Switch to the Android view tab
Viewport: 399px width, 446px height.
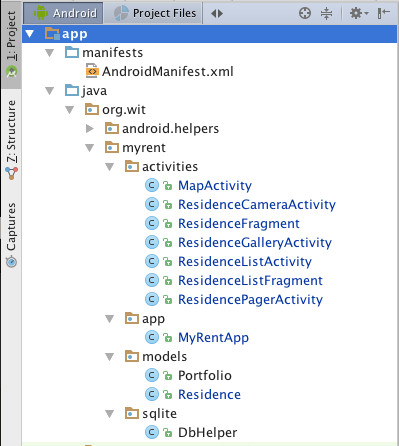tap(63, 13)
